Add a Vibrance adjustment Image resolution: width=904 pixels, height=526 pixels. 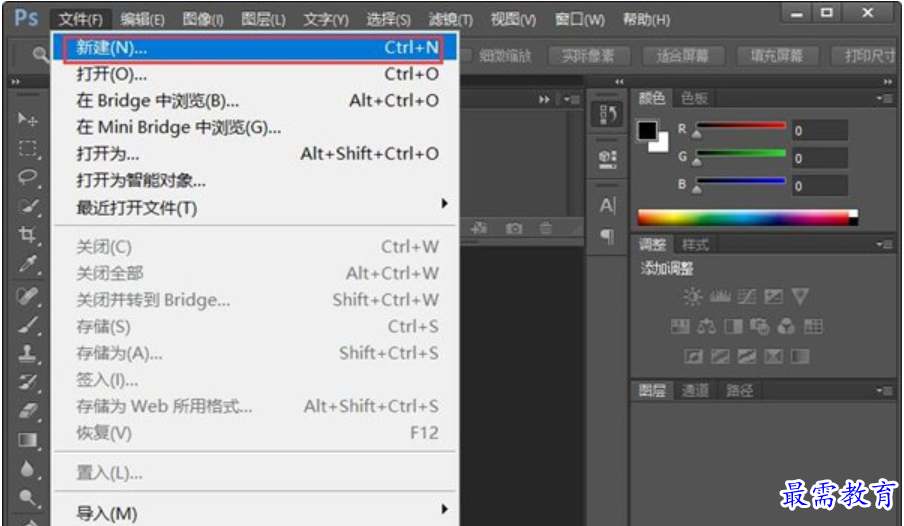coord(800,296)
